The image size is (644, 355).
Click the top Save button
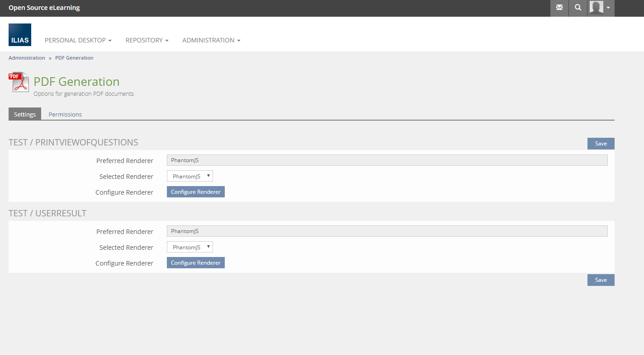coord(601,144)
